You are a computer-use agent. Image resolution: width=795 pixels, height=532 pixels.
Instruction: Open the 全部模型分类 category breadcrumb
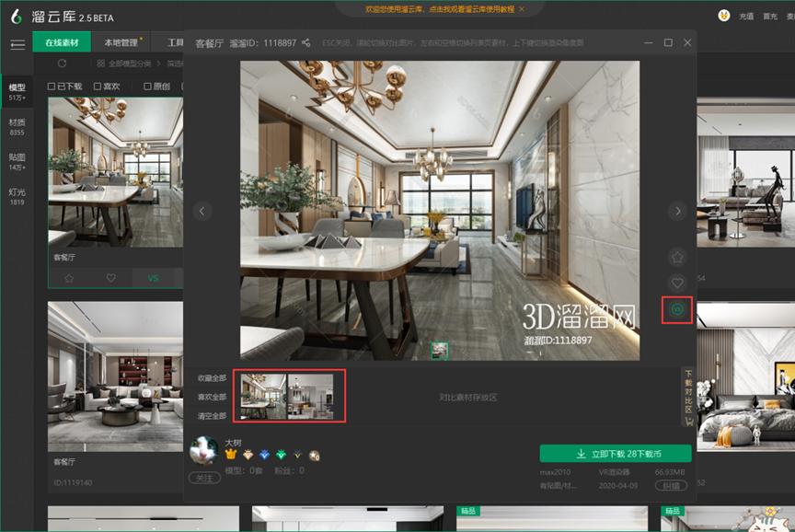pyautogui.click(x=125, y=64)
